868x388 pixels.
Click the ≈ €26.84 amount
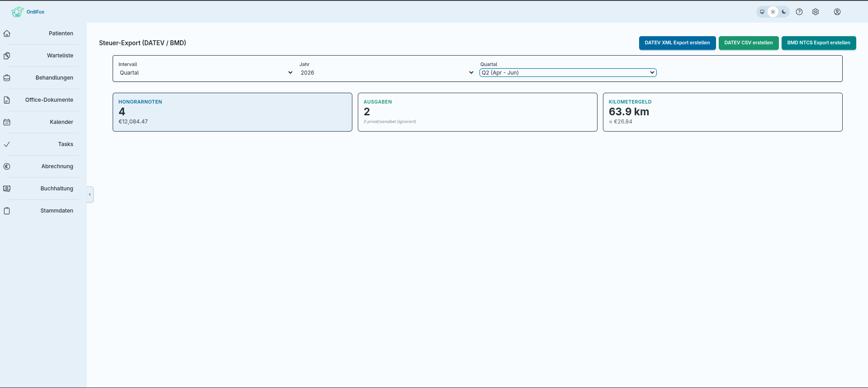[621, 122]
